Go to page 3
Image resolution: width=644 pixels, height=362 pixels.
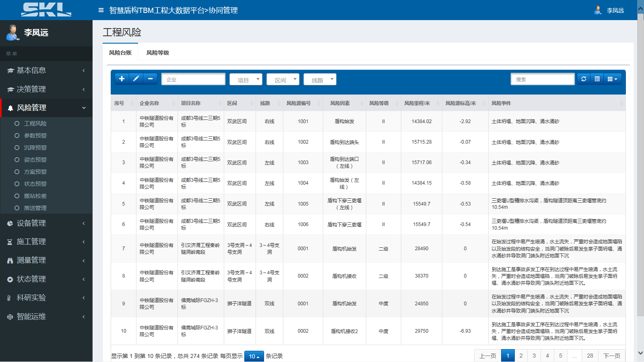click(x=534, y=356)
